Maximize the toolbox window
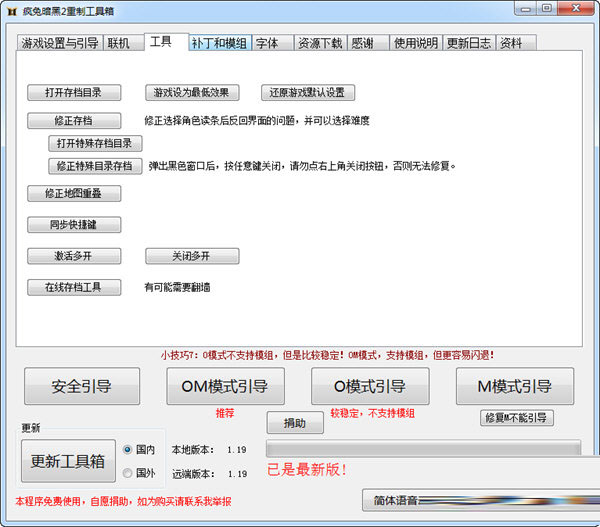Viewport: 600px width, 527px height. (547, 8)
